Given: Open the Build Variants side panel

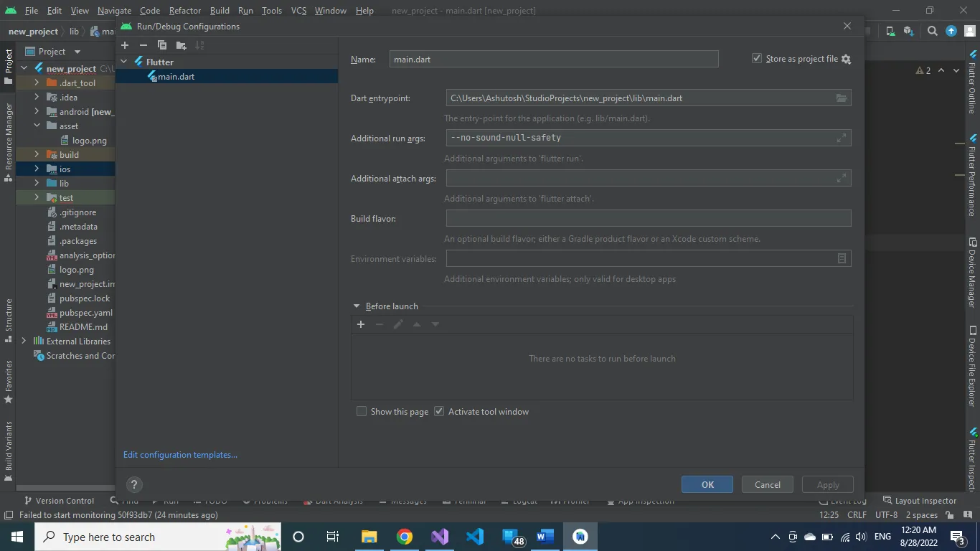Looking at the screenshot, I should [x=9, y=451].
